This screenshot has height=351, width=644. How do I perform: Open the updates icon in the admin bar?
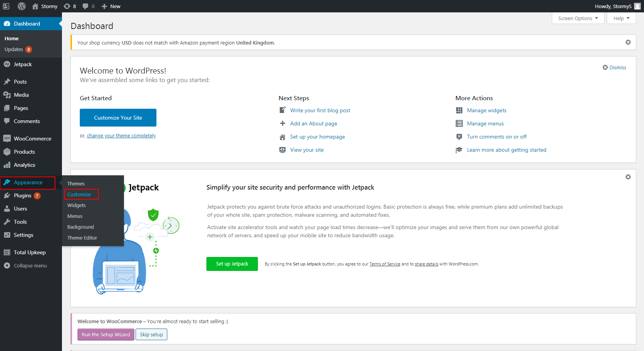pyautogui.click(x=67, y=6)
